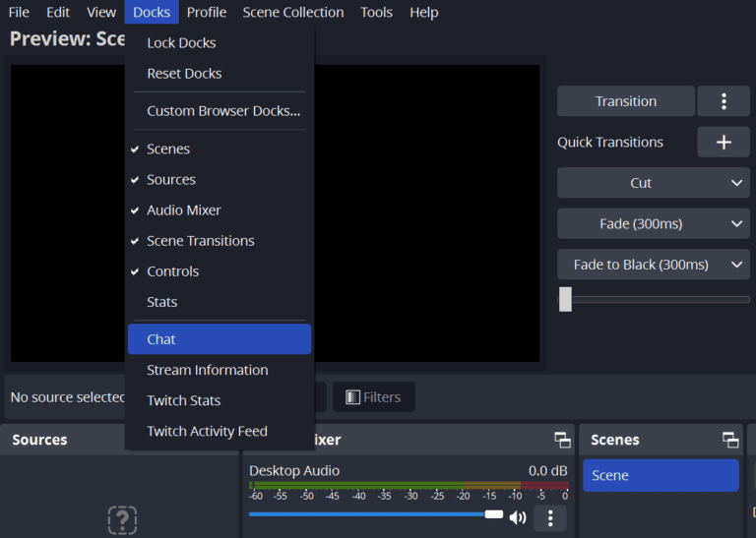Image resolution: width=756 pixels, height=538 pixels.
Task: Show the Twitch Stats dock
Action: 220,400
